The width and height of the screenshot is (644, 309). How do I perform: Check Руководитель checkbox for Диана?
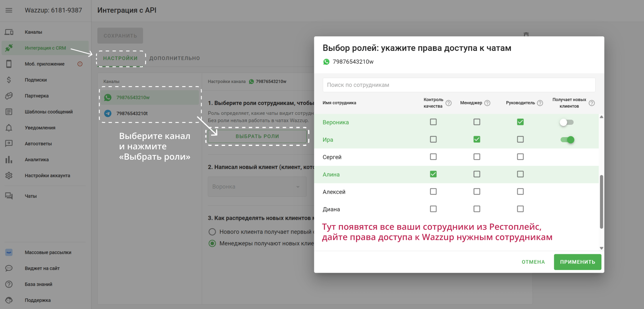click(520, 209)
